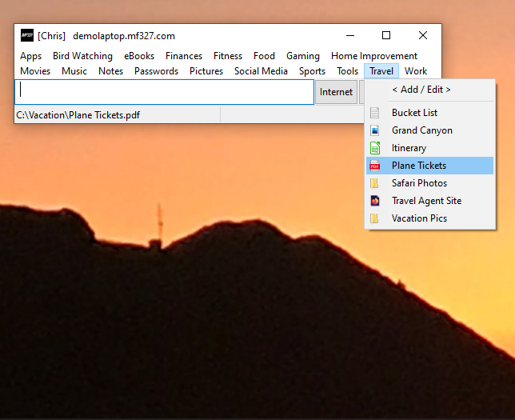Click the Itinerary spreadsheet icon
This screenshot has height=420, width=515.
tap(375, 148)
